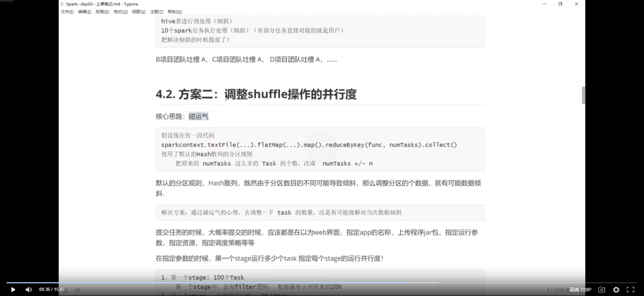The width and height of the screenshot is (644, 296).
Task: Change video quality 高清 720P
Action: coord(580,290)
